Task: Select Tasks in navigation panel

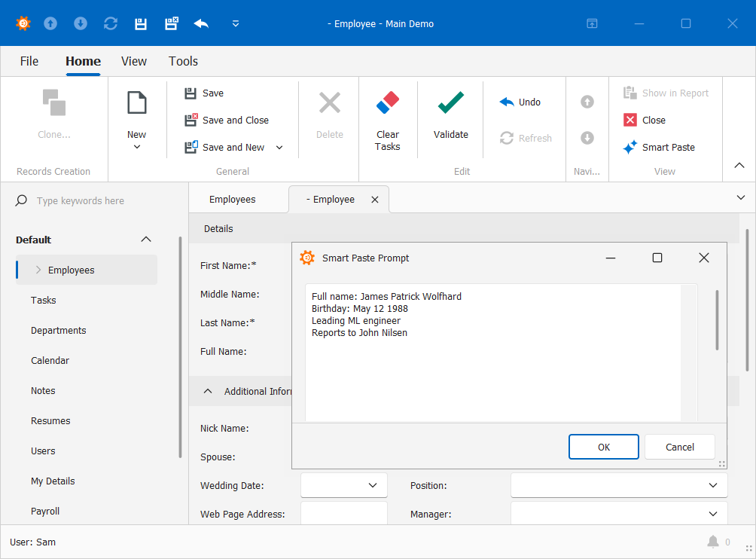Action: coord(44,300)
